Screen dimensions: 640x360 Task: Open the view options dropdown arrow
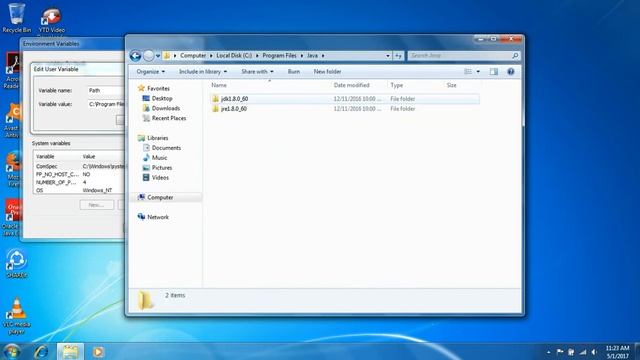[478, 72]
